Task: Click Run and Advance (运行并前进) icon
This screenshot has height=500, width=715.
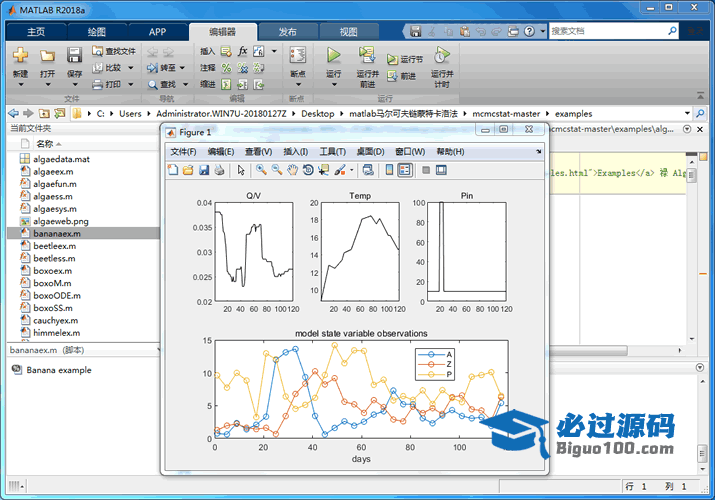Action: [x=367, y=55]
